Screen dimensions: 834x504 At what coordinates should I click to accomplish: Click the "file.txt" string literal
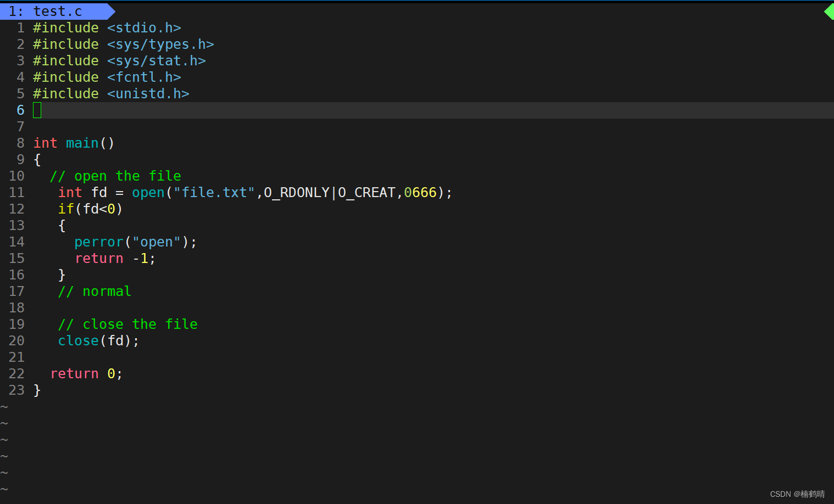pyautogui.click(x=214, y=193)
